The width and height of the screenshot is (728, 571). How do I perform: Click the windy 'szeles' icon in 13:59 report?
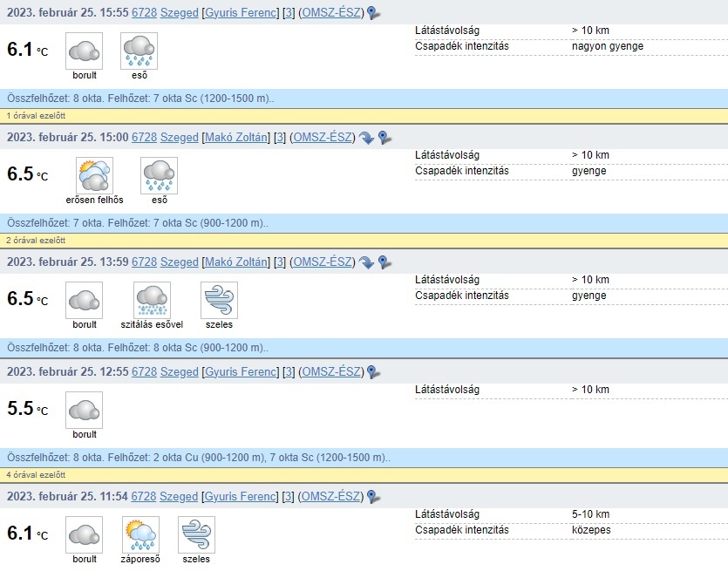pos(219,301)
